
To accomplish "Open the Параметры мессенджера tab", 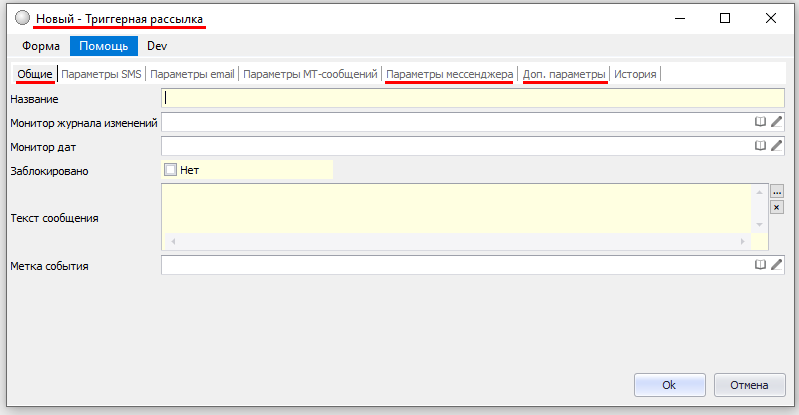I will [450, 74].
